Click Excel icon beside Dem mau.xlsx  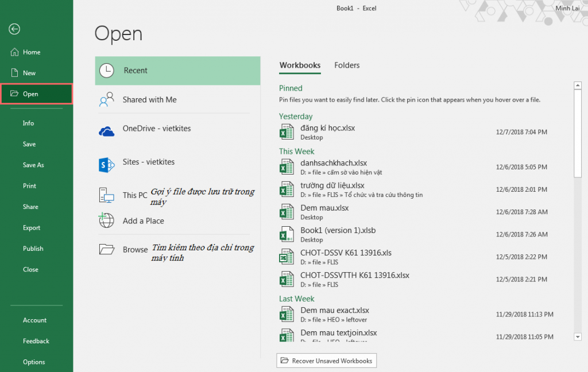click(287, 212)
